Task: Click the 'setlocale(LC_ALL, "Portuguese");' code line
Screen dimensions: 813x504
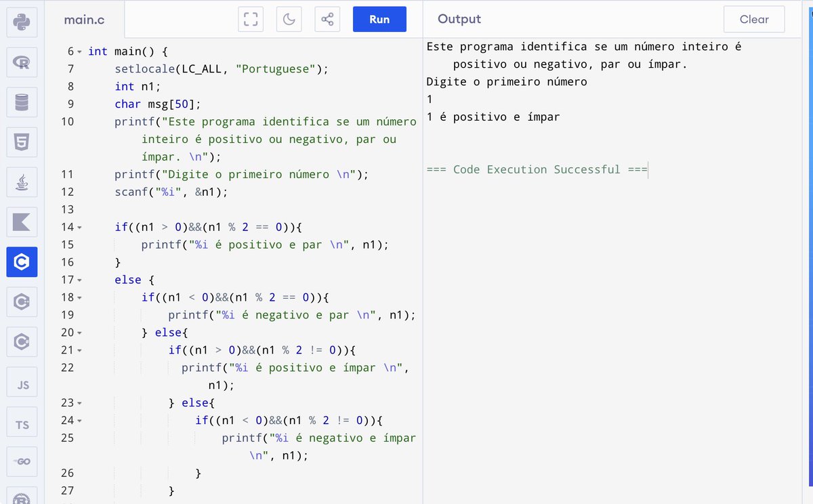Action: 222,68
